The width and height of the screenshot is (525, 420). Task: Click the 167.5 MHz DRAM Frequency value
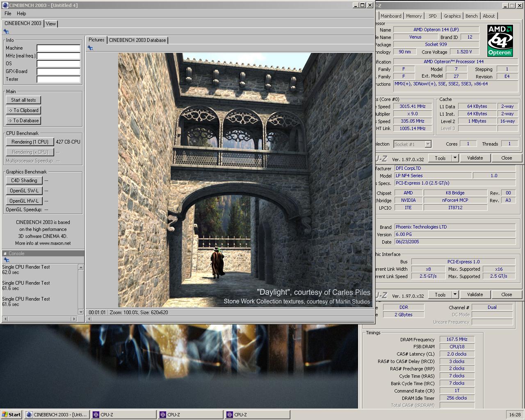[x=457, y=339]
